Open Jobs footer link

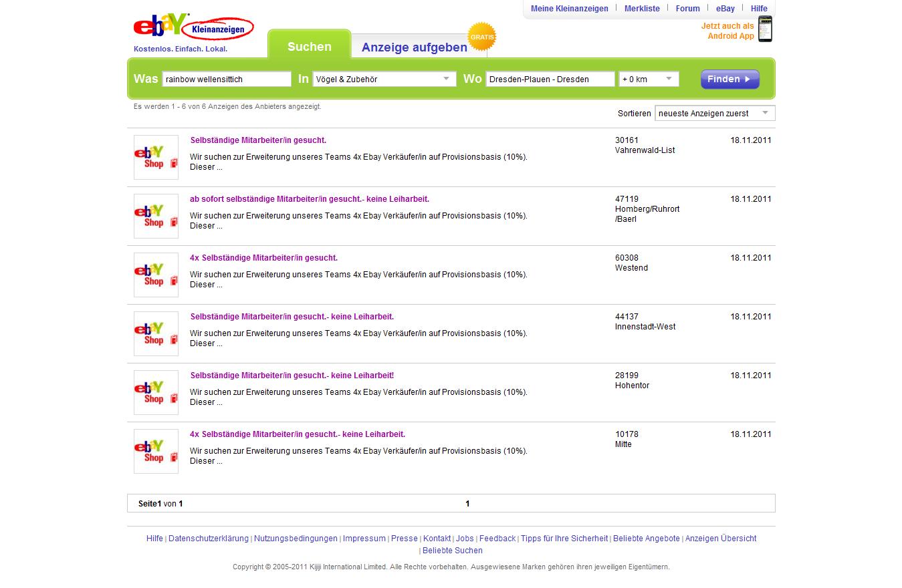pos(465,539)
